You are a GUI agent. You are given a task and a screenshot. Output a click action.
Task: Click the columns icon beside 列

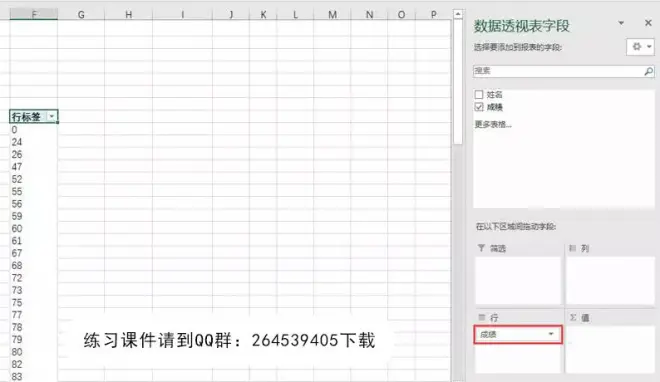click(x=572, y=248)
